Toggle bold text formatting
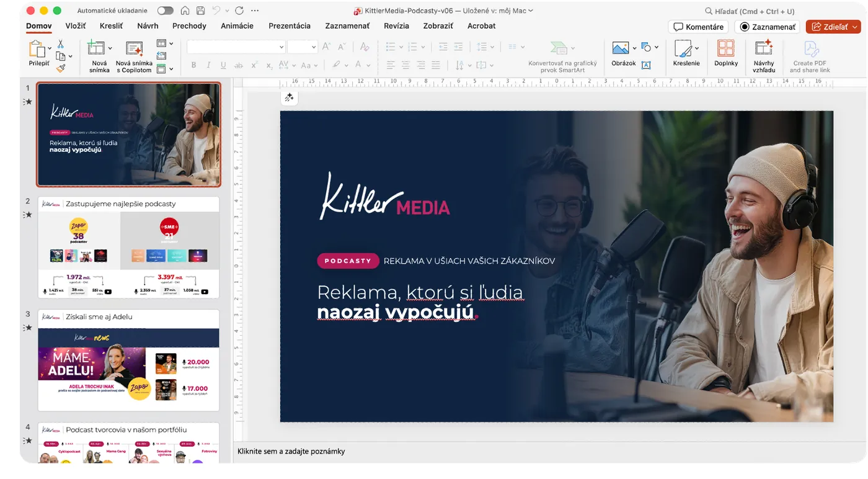The height and width of the screenshot is (479, 868). [193, 65]
